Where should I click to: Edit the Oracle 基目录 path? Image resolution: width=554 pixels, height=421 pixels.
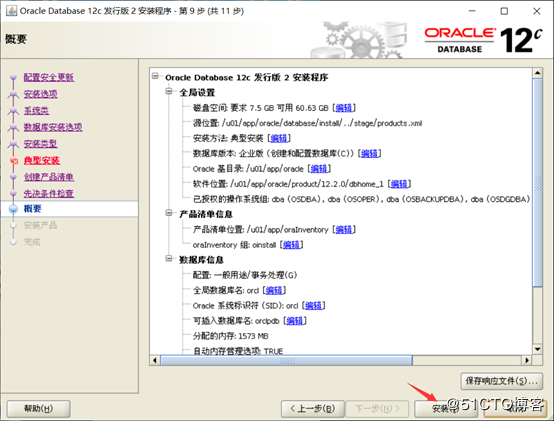click(x=319, y=169)
